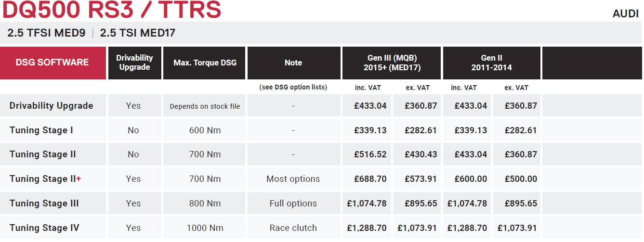This screenshot has width=644, height=242.
Task: Select the Max. Torque DSG column header
Action: point(205,63)
